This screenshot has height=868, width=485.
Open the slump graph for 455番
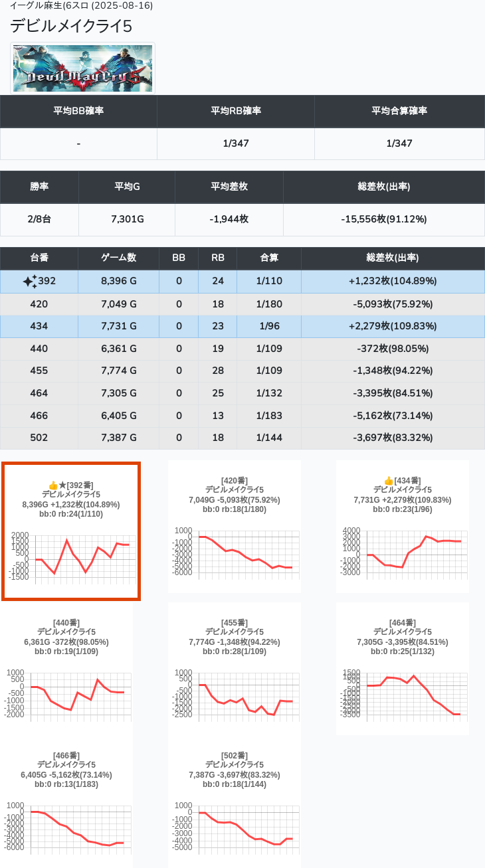pyautogui.click(x=235, y=694)
